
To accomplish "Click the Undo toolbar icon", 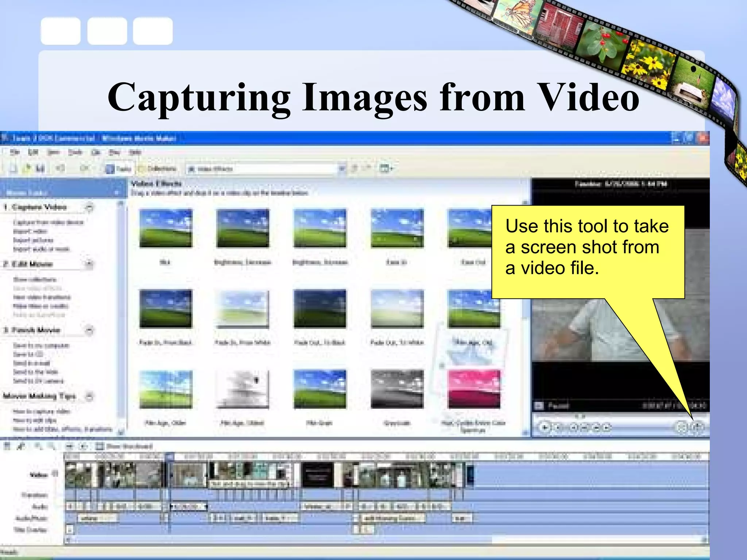I will point(61,168).
